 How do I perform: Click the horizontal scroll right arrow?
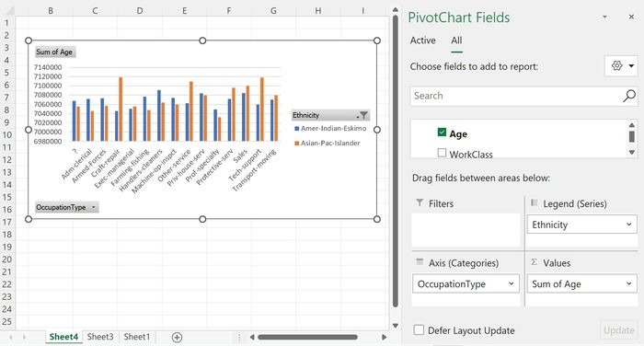click(384, 338)
